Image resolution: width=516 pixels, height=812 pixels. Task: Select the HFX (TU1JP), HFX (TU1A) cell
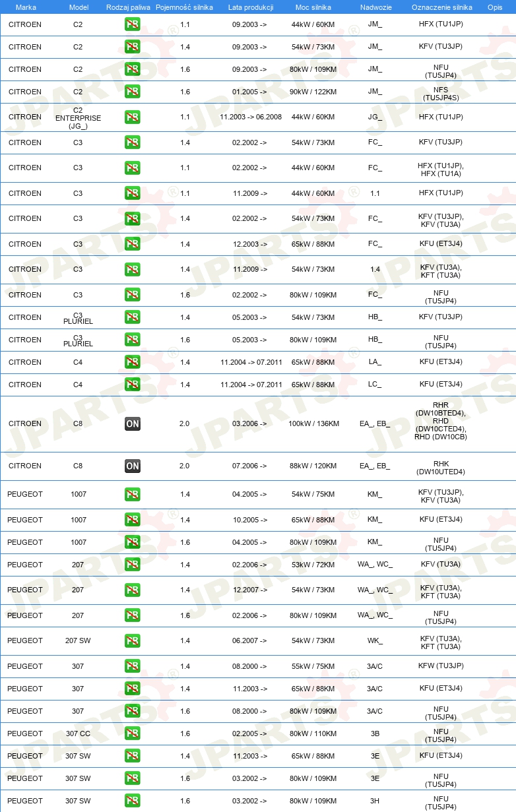(x=441, y=168)
